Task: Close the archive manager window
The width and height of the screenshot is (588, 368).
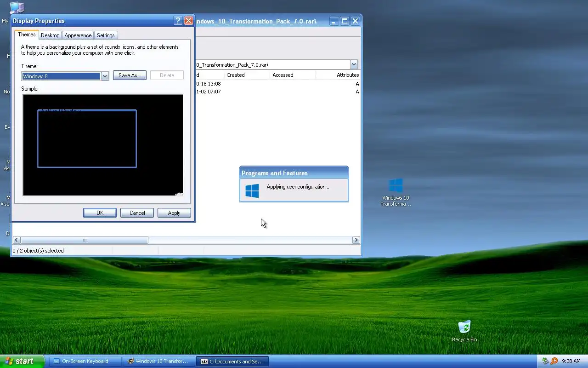Action: tap(355, 21)
